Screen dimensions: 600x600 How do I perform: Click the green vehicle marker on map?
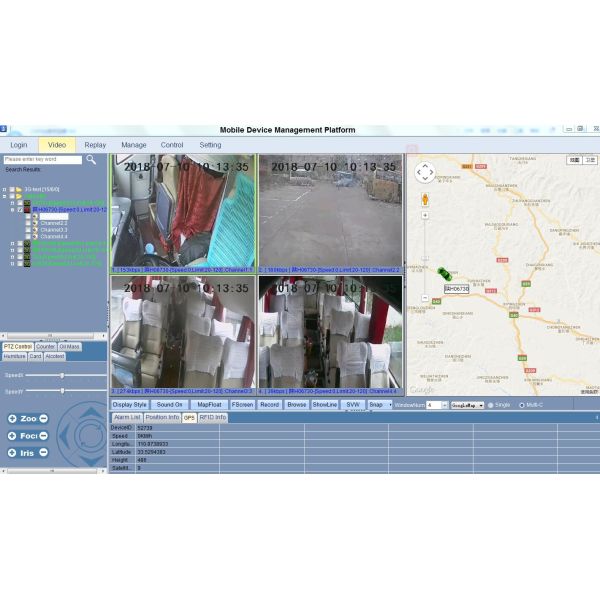tap(444, 272)
